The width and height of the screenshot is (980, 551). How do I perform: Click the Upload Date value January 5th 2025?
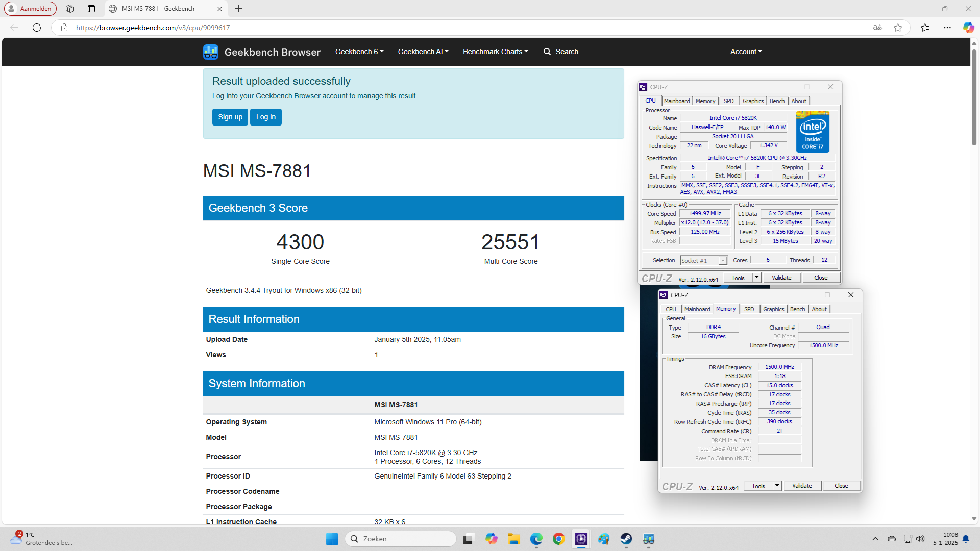coord(418,339)
